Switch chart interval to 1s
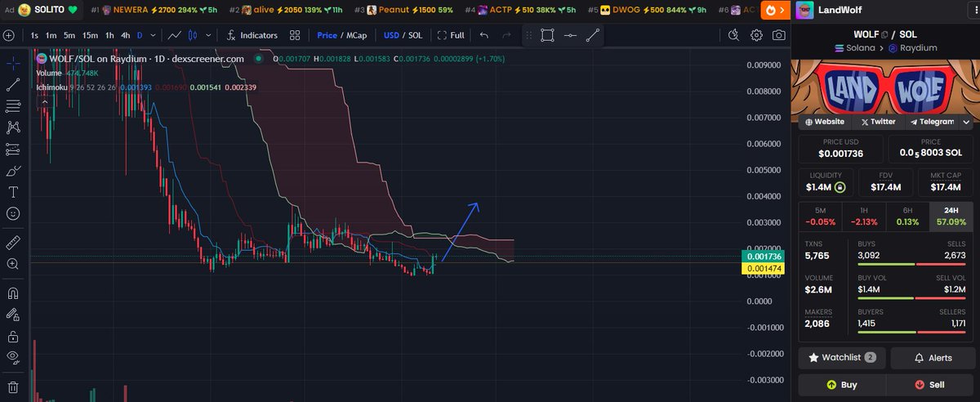The image size is (980, 402). [34, 35]
